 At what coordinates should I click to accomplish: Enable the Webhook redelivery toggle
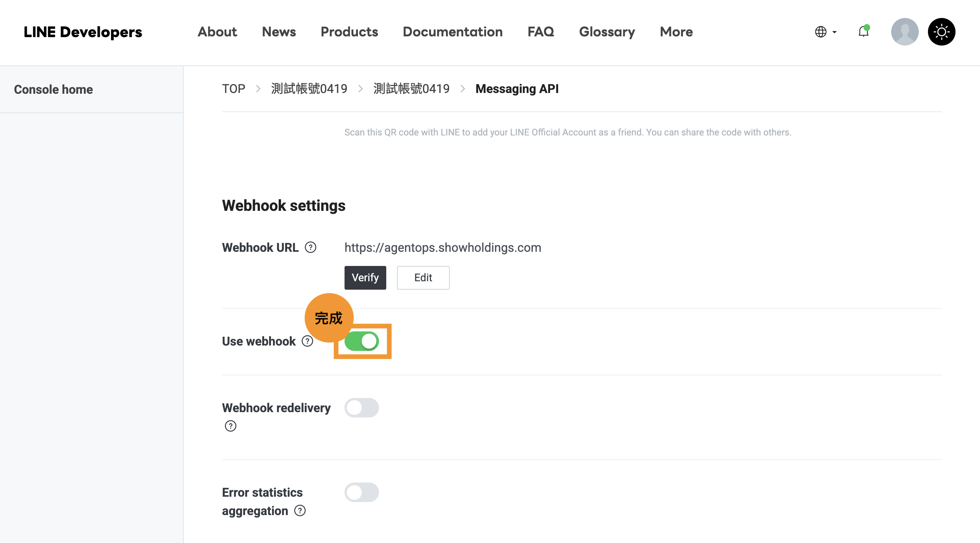click(362, 408)
